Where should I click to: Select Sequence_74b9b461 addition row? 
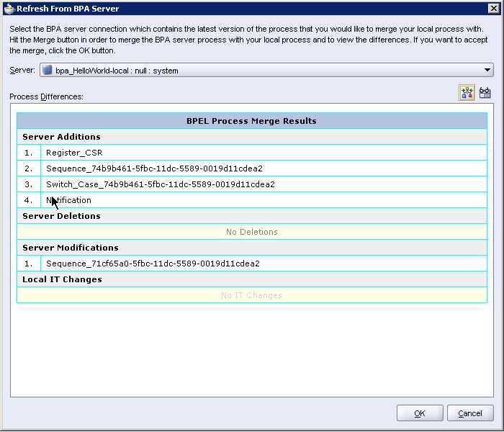pyautogui.click(x=154, y=168)
